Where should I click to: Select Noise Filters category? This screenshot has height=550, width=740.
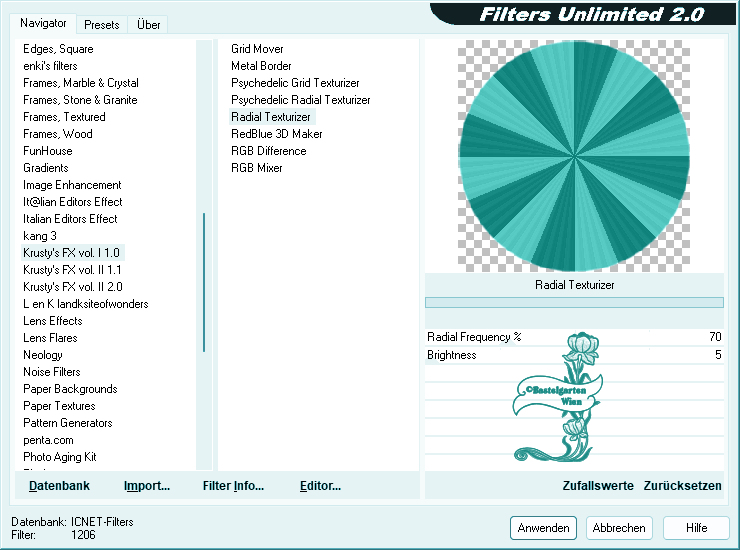click(51, 372)
